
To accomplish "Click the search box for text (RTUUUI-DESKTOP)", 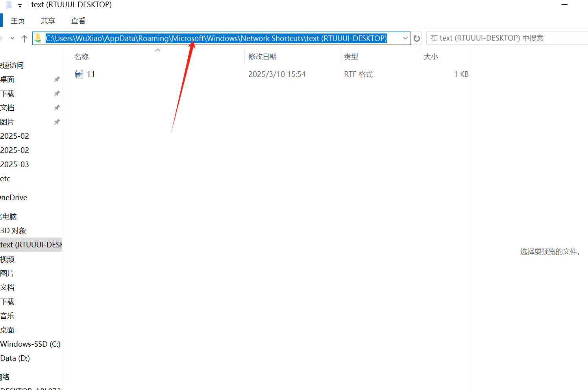I will [506, 38].
